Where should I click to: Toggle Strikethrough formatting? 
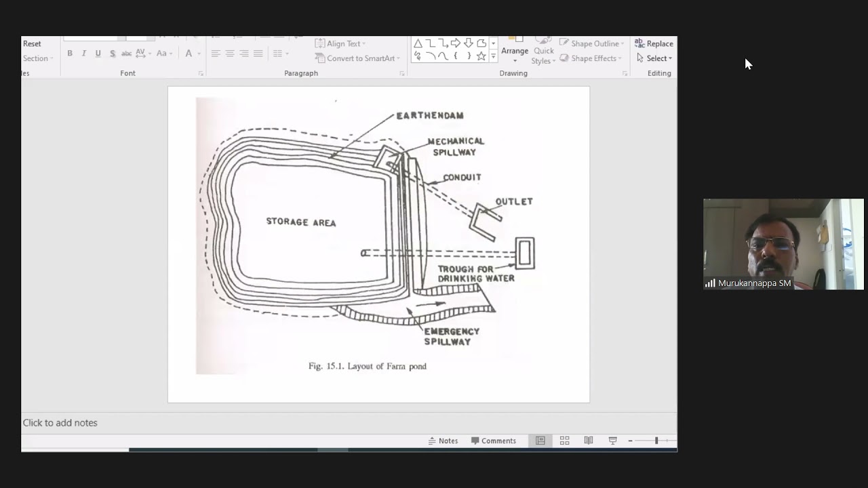[x=126, y=54]
